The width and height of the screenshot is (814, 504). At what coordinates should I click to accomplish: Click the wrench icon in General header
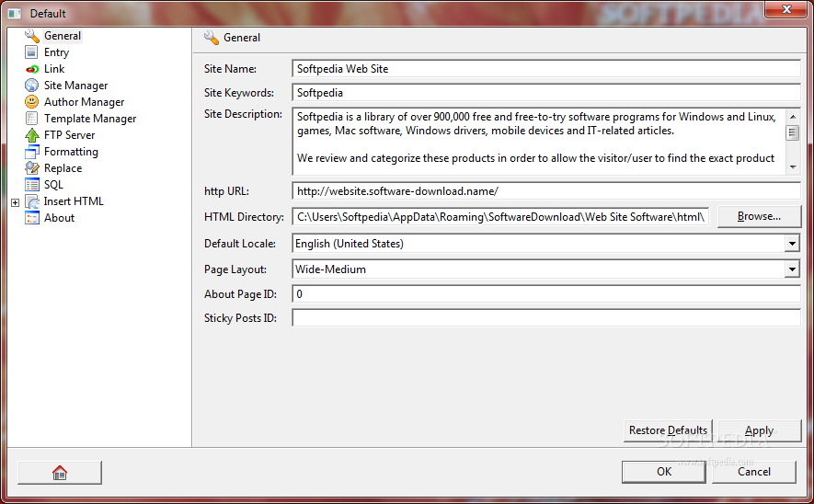coord(212,38)
